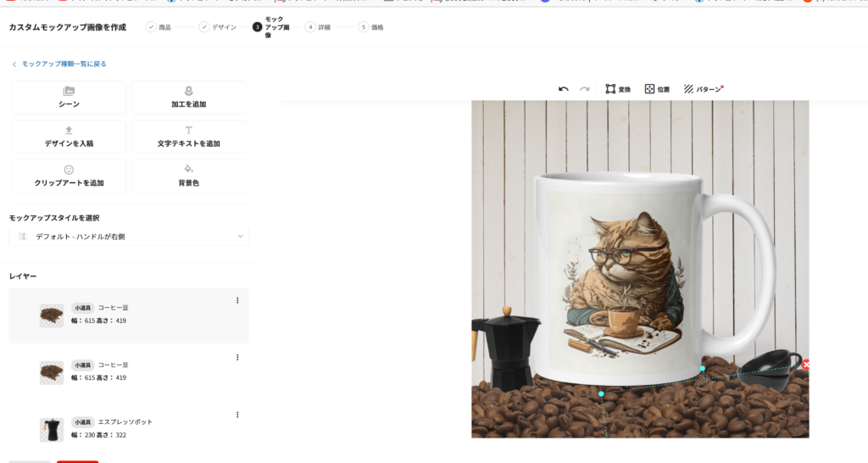868x463 pixels.
Task: Open 背景色 background color picker
Action: (188, 176)
